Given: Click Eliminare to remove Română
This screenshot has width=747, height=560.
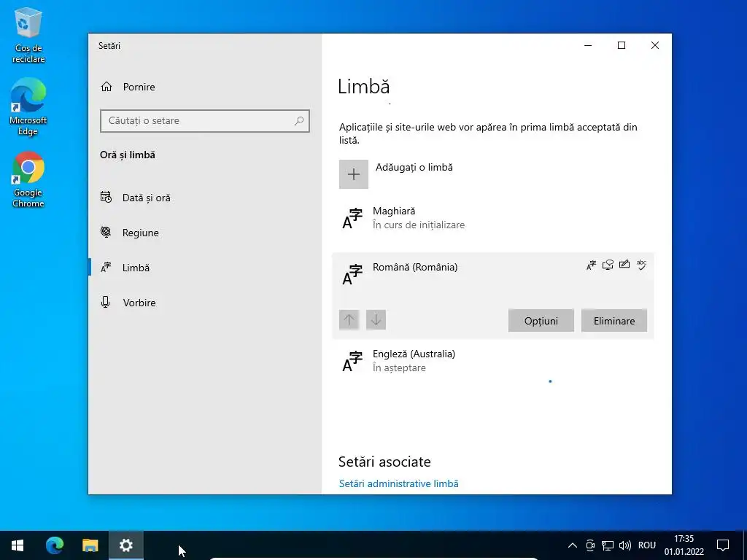Looking at the screenshot, I should [x=614, y=321].
